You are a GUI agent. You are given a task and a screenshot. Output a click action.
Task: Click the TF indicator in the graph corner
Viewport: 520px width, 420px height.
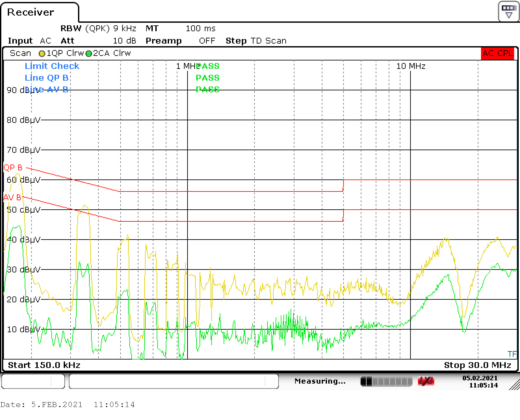tap(512, 354)
